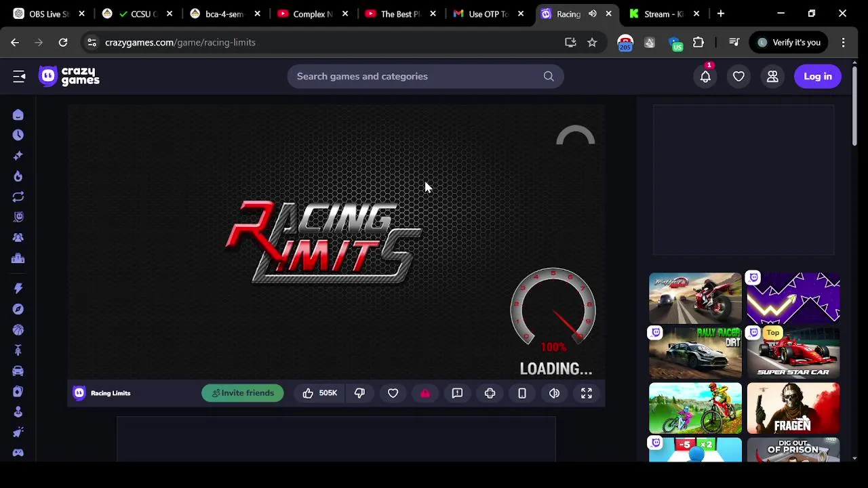Click Verify it's you profile button
Screen dimensions: 868x488
pyautogui.click(x=789, y=42)
